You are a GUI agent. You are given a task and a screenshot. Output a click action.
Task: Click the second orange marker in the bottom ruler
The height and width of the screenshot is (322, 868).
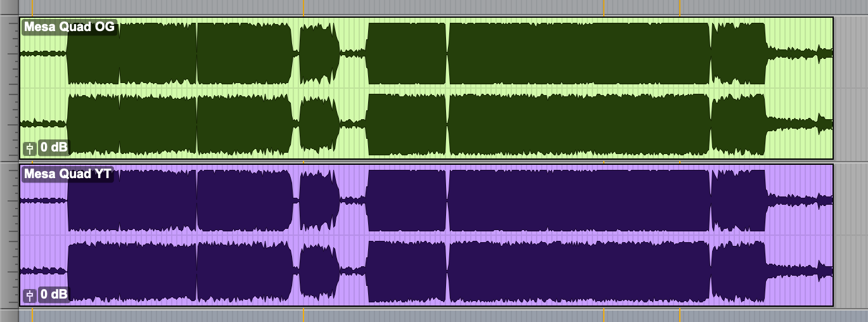[303, 315]
